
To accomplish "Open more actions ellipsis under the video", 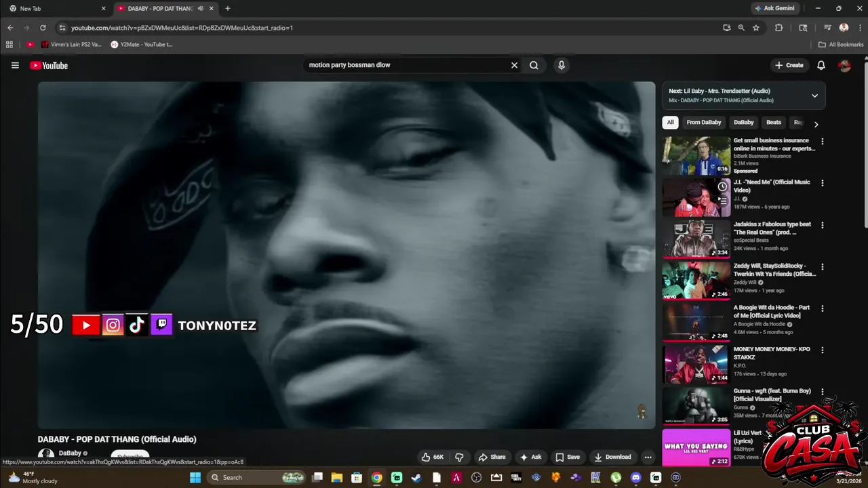I will [x=648, y=457].
